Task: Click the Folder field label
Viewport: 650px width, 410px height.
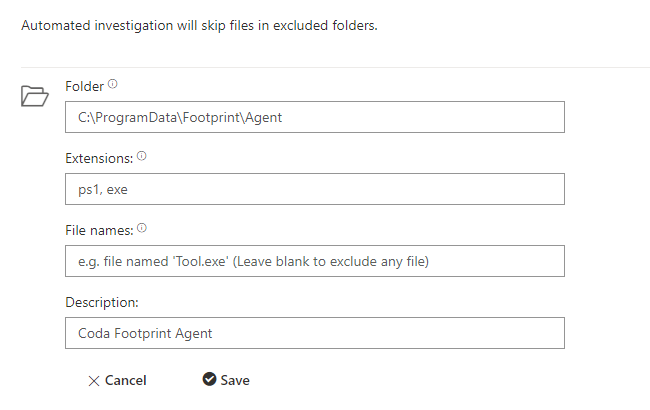Action: click(x=85, y=86)
